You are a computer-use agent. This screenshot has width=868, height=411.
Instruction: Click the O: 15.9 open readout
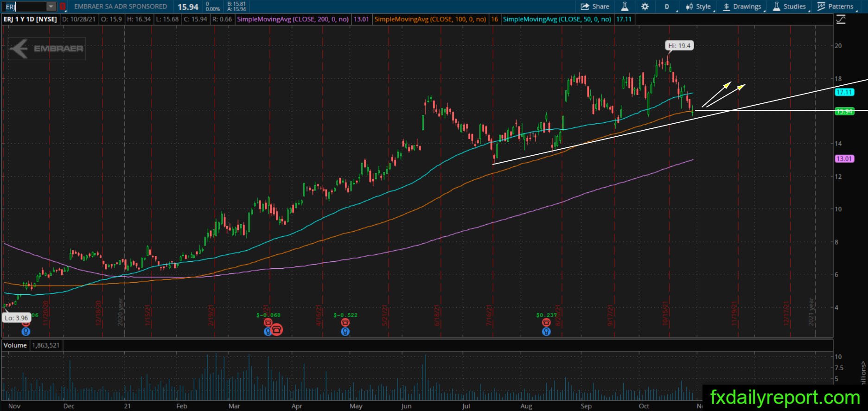pyautogui.click(x=111, y=19)
